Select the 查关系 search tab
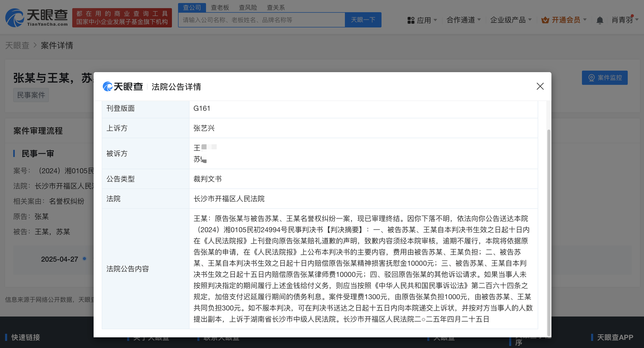 click(x=276, y=8)
